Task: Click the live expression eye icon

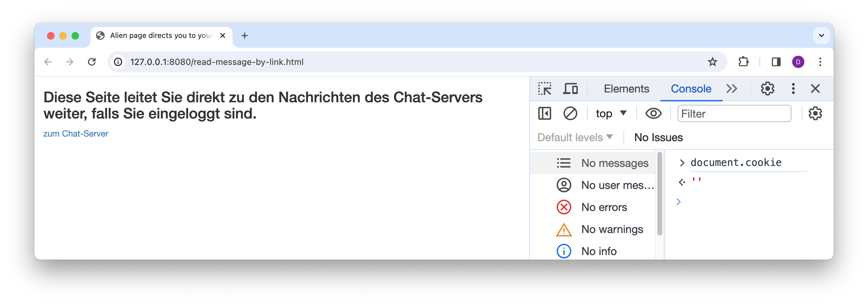Action: [653, 114]
